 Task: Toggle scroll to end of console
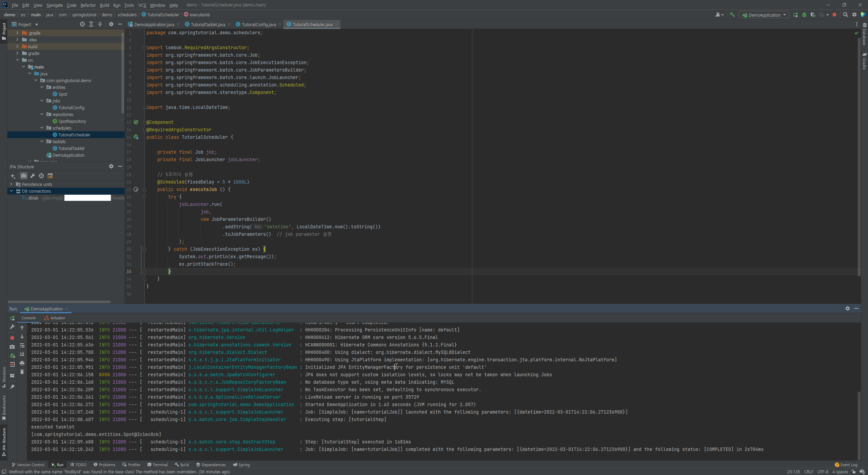tap(22, 354)
